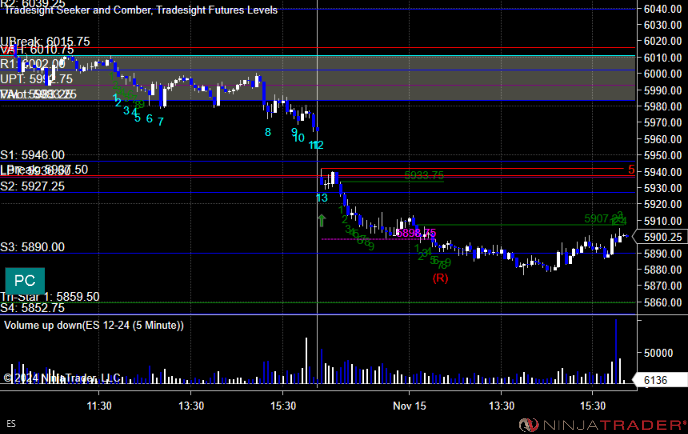Click the 6020.00 price axis label

click(x=663, y=41)
